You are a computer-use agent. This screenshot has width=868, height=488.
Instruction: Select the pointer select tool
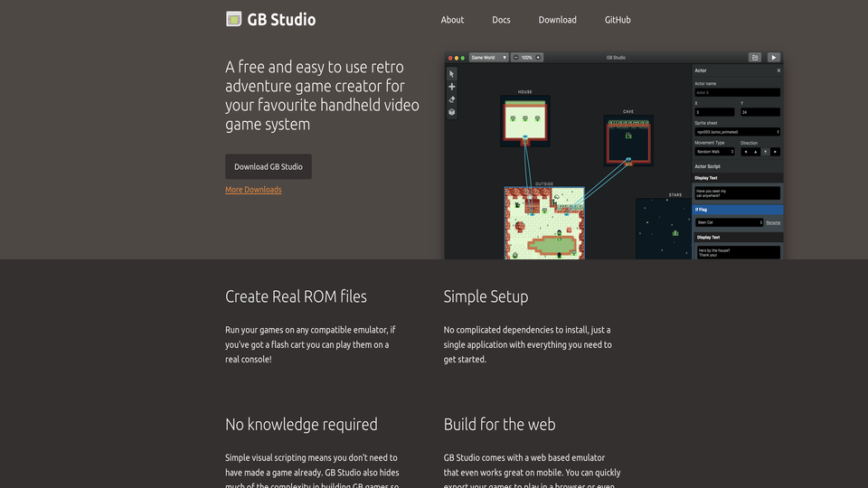(x=452, y=74)
